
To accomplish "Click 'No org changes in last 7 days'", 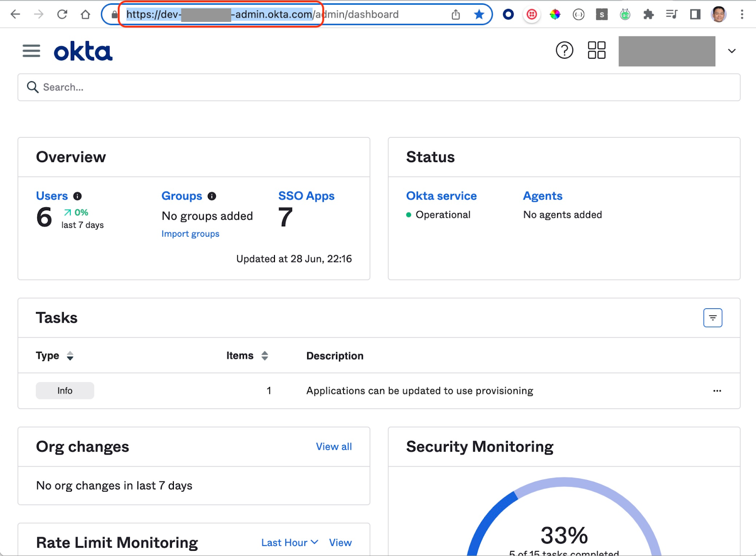I will 114,486.
